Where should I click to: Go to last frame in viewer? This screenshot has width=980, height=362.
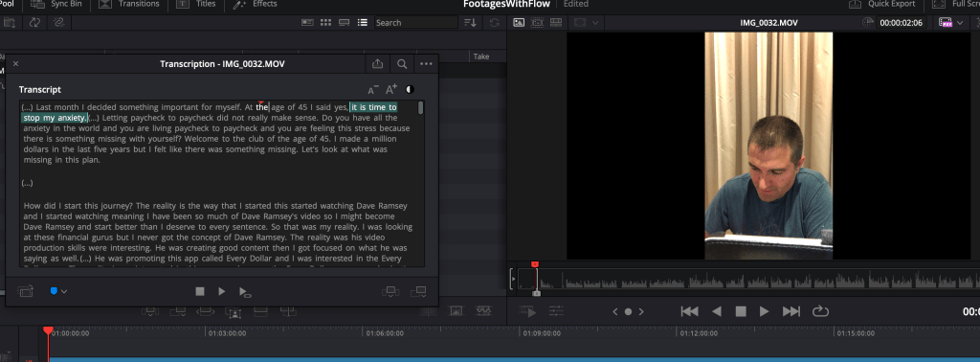[791, 311]
